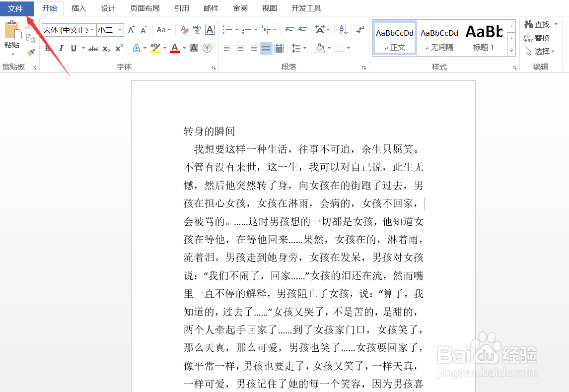This screenshot has height=392, width=569.
Task: Open the font size dropdown (小二)
Action: (120, 30)
